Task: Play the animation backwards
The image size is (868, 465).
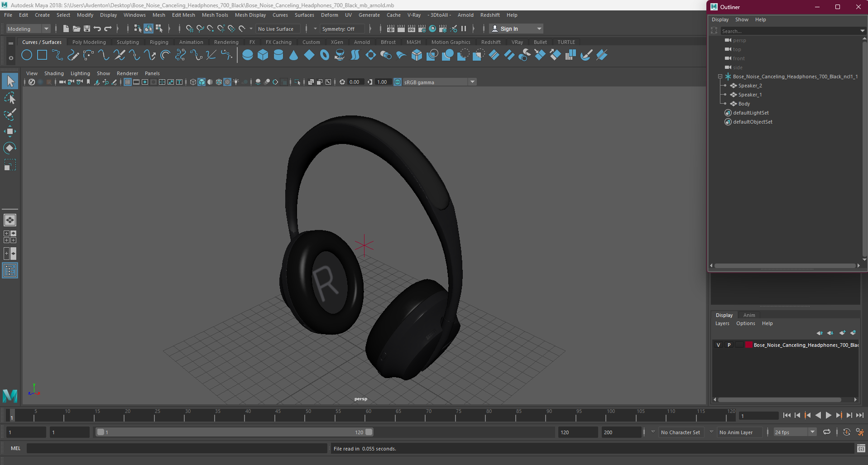Action: click(x=818, y=415)
